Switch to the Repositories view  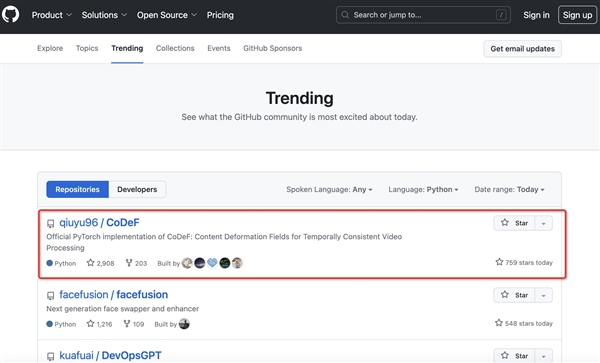[x=77, y=189]
